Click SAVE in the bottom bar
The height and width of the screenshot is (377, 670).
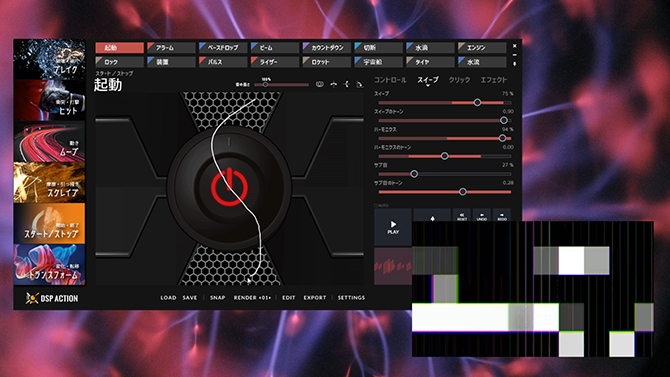point(190,297)
